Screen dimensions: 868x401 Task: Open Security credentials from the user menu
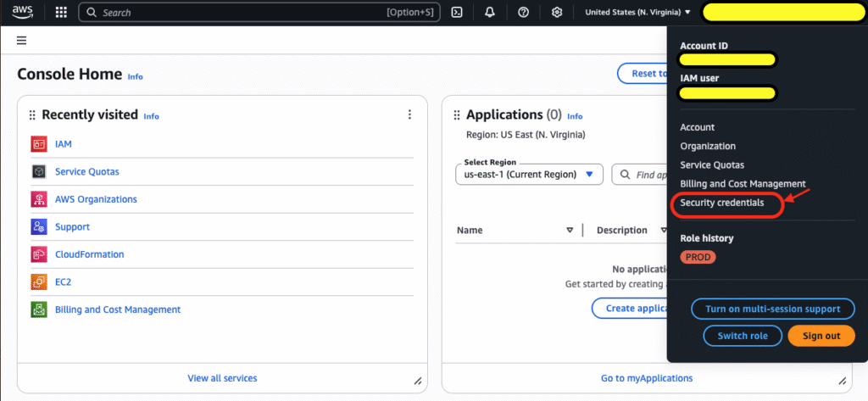[722, 203]
